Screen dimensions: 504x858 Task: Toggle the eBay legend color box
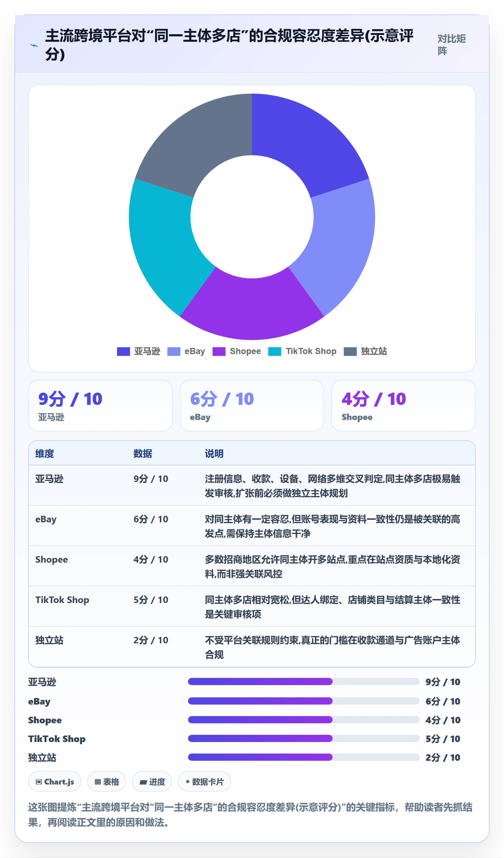coord(174,351)
